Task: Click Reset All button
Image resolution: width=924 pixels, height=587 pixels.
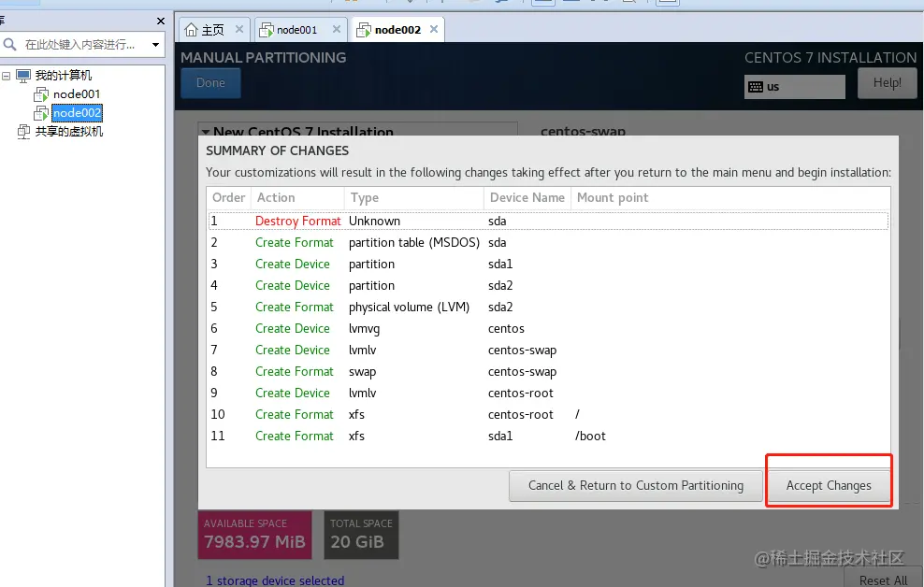Action: click(x=883, y=580)
